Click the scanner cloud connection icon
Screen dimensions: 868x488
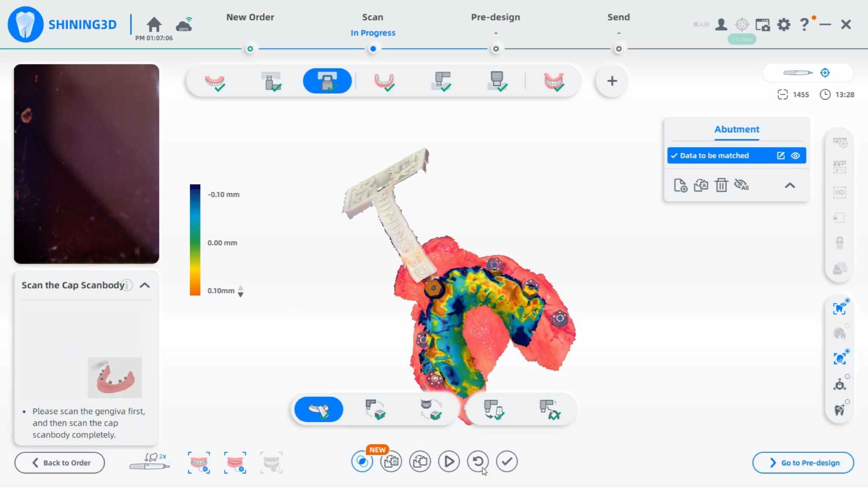pos(184,25)
